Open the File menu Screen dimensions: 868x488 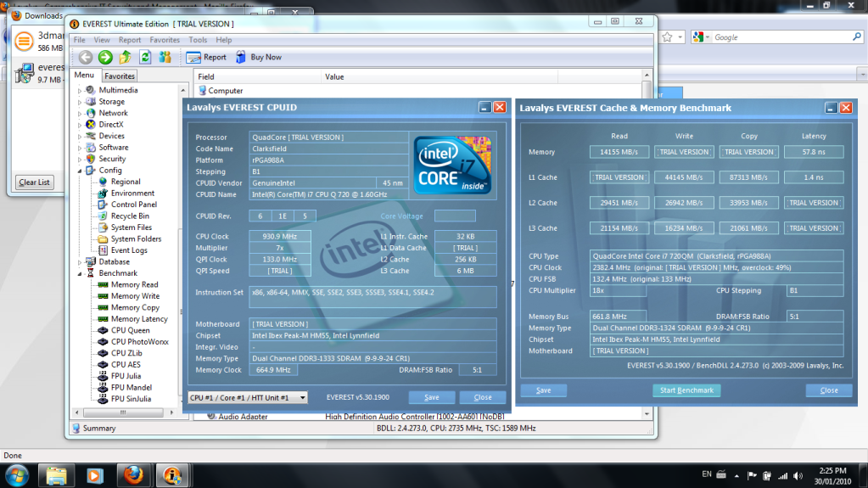(80, 40)
